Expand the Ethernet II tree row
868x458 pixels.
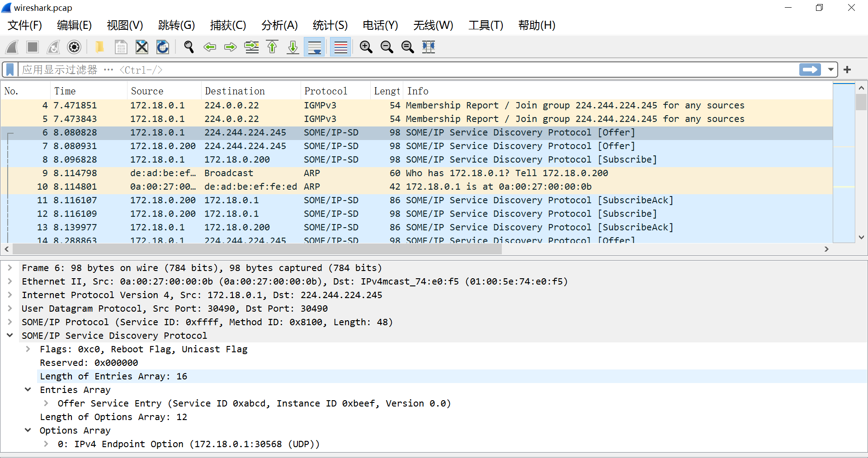(10, 281)
